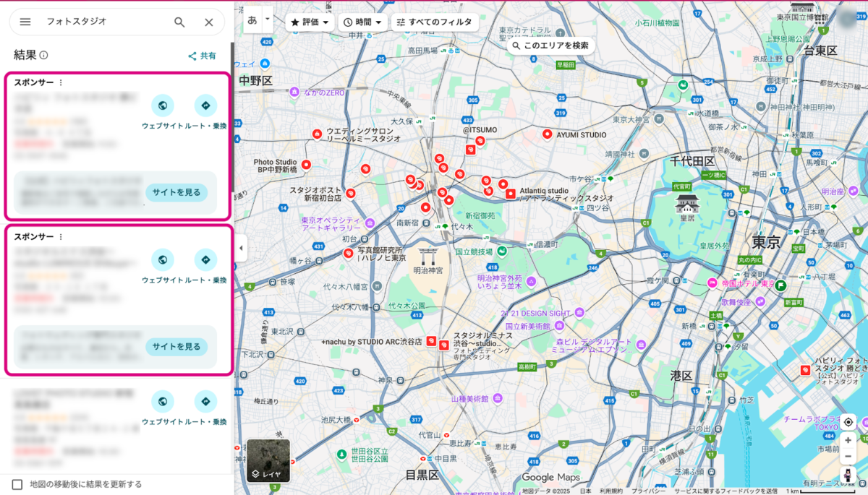Viewport: 868px width, 495px height.
Task: Open すべてのフィルタ filters panel
Action: 434,22
